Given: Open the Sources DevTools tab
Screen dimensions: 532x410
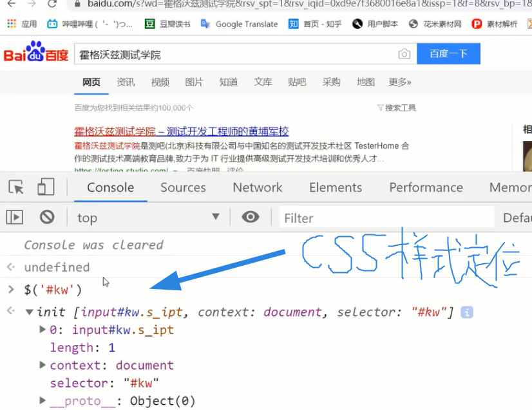Looking at the screenshot, I should coord(183,187).
